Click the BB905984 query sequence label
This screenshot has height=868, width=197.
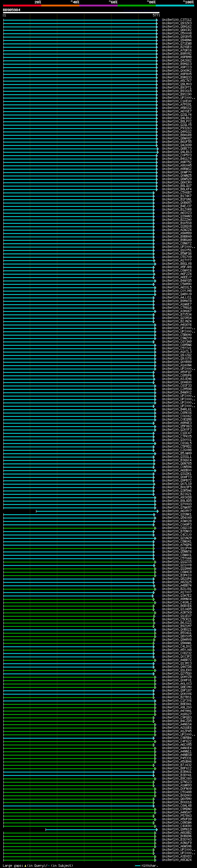click(11, 10)
